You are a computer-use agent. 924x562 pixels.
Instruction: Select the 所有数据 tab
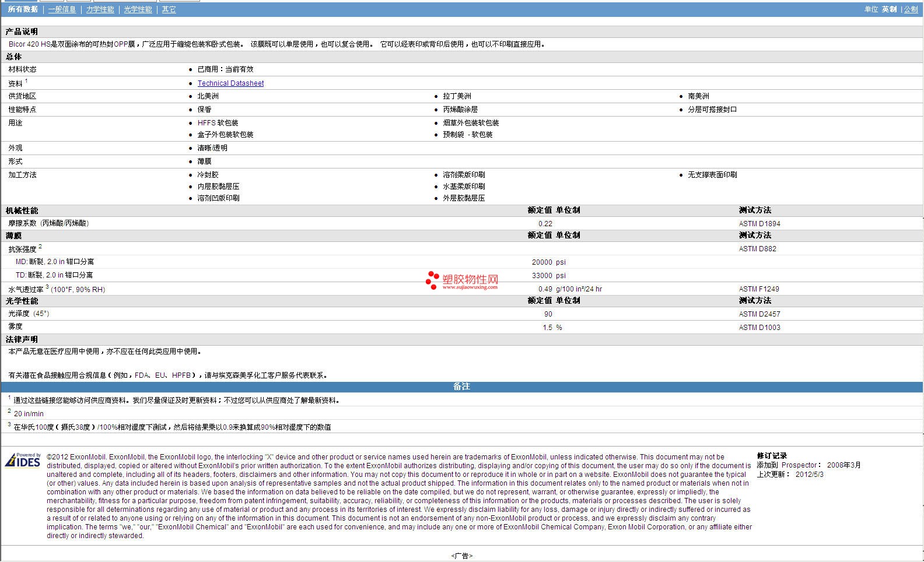click(x=23, y=9)
